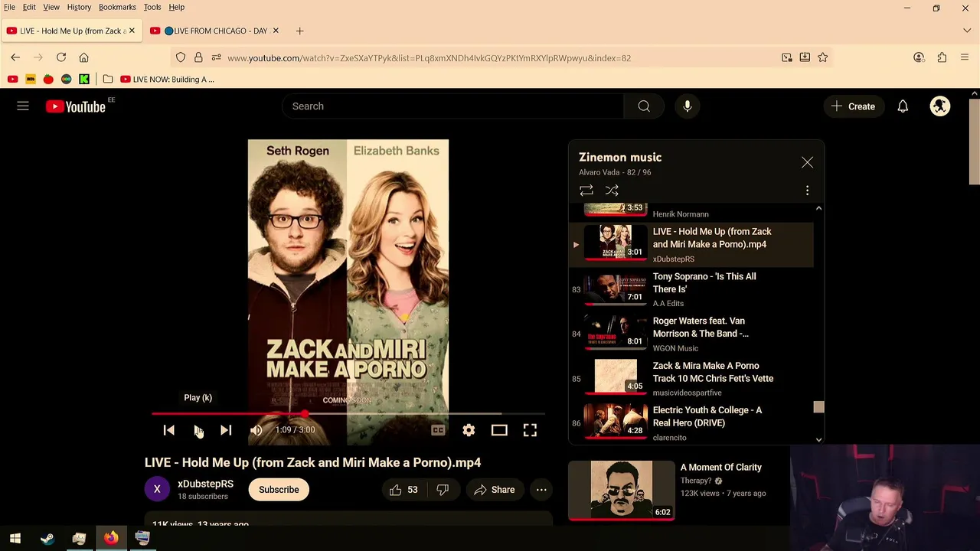Toggle shuffle playlist

[612, 191]
